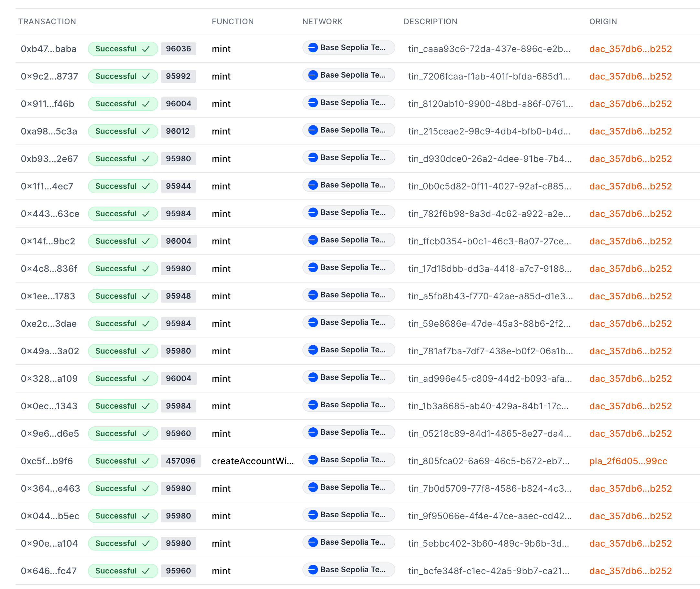Open origin link pla_2f6d05...99cc
Screen dimensions: 700x589
click(x=628, y=461)
